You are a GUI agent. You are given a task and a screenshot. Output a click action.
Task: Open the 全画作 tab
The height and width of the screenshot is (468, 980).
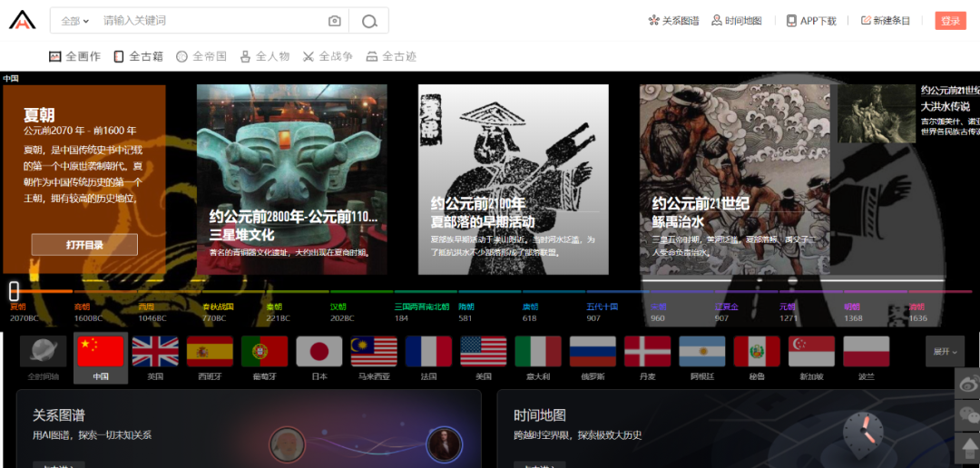click(x=75, y=57)
